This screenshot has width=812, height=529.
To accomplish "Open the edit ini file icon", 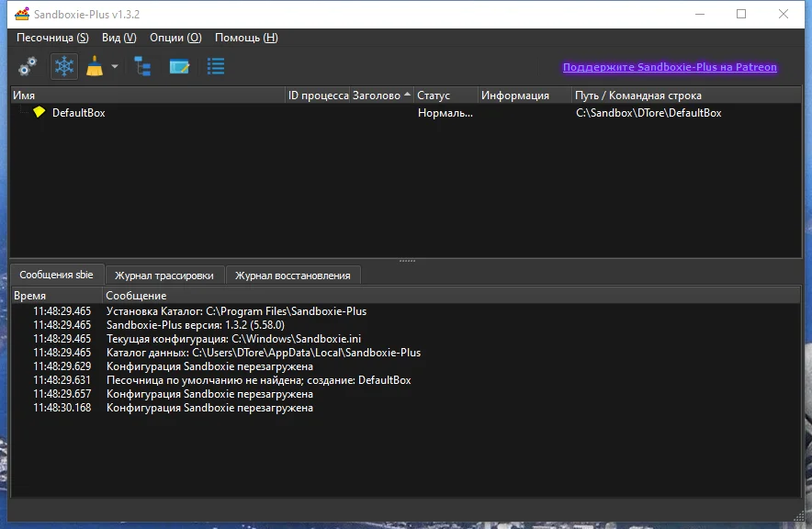I will tap(179, 66).
